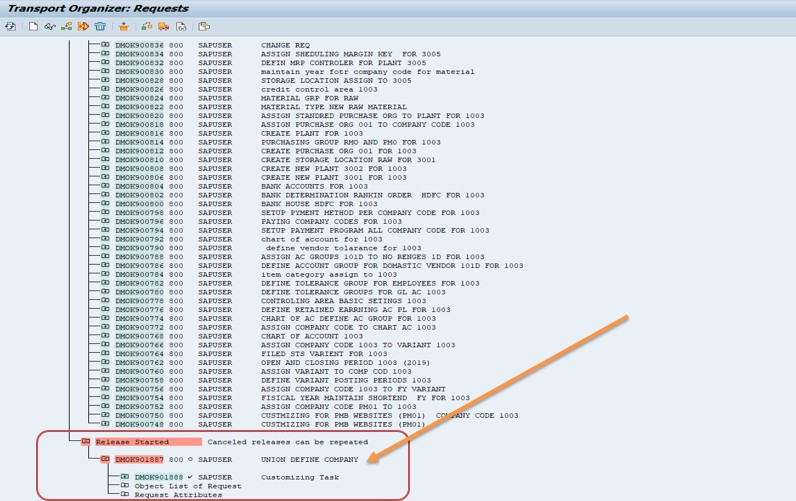Open request number DMOK901887

(139, 460)
